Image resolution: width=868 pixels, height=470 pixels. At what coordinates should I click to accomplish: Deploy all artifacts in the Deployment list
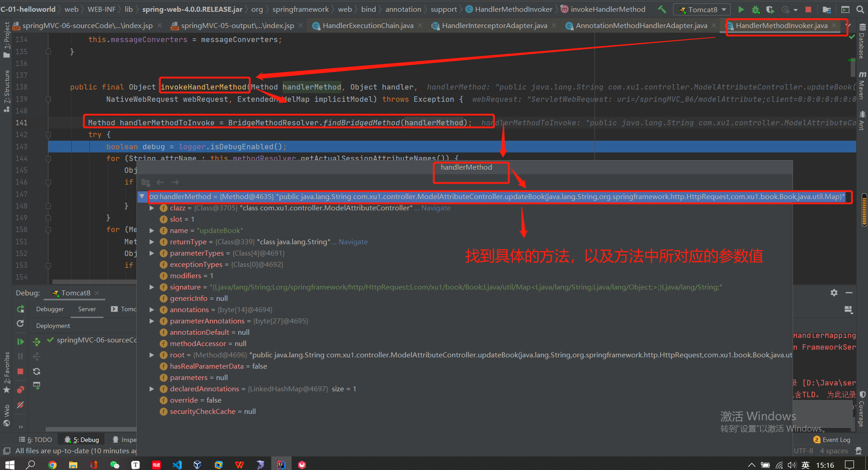coord(37,342)
